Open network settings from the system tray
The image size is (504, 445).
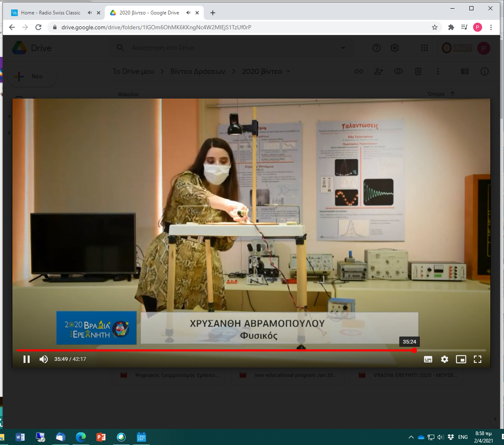[x=431, y=437]
